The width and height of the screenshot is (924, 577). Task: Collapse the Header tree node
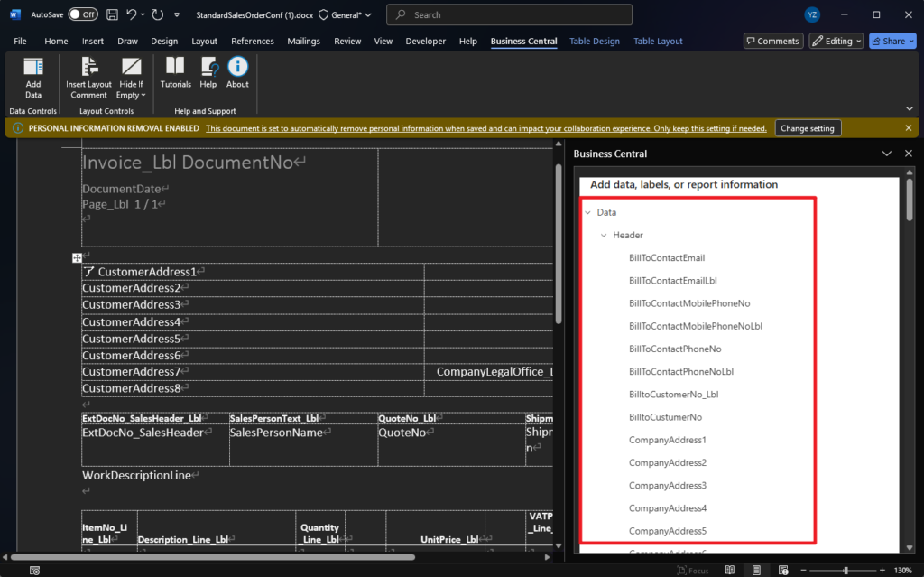point(605,235)
